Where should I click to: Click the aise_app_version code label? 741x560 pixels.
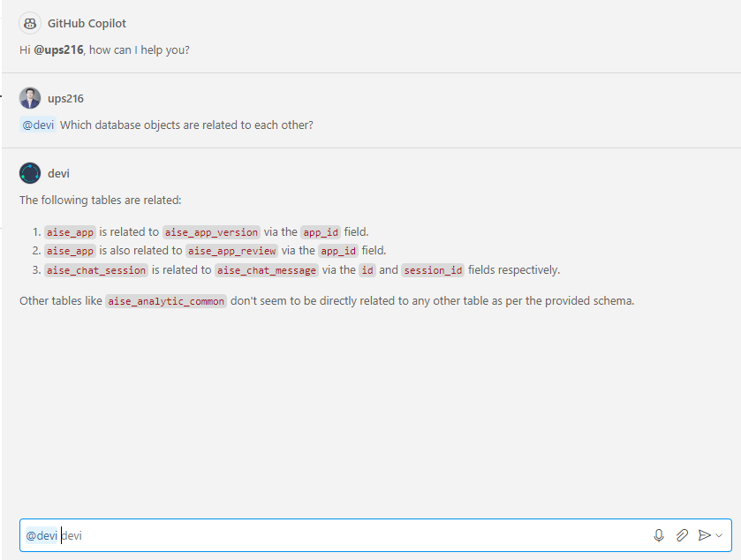click(x=211, y=232)
